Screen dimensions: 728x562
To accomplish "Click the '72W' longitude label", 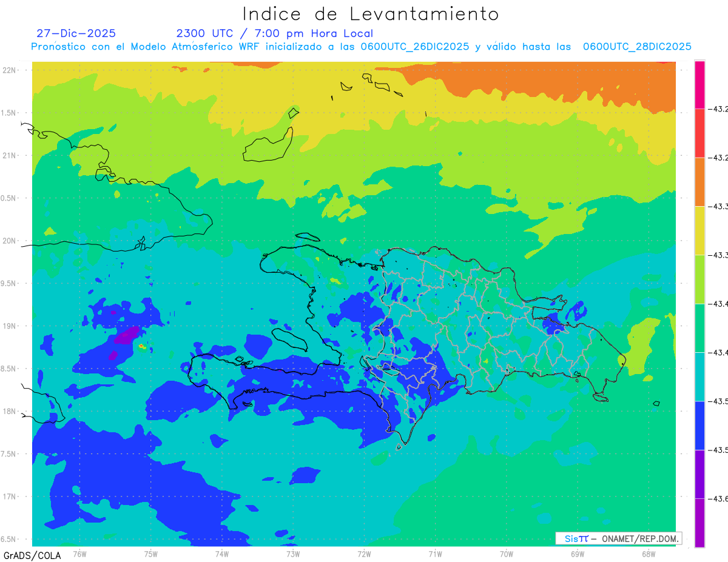I will point(364,554).
